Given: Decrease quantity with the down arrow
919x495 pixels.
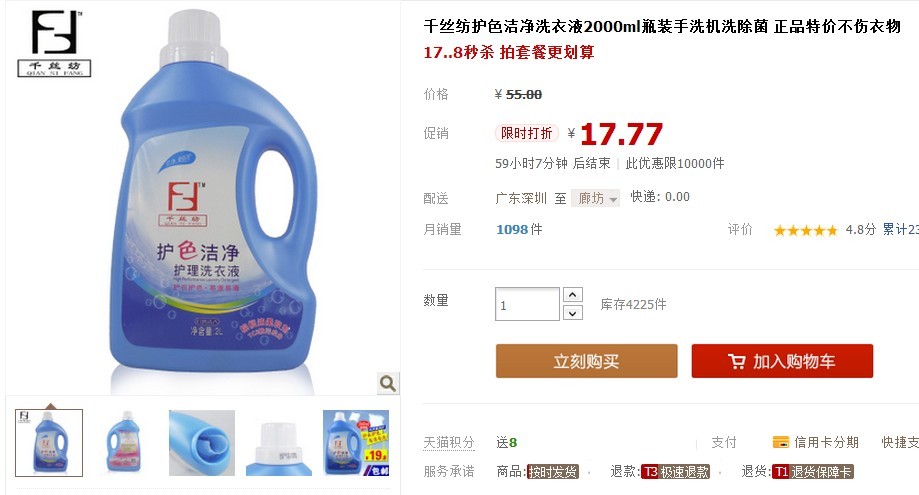Looking at the screenshot, I should point(573,313).
